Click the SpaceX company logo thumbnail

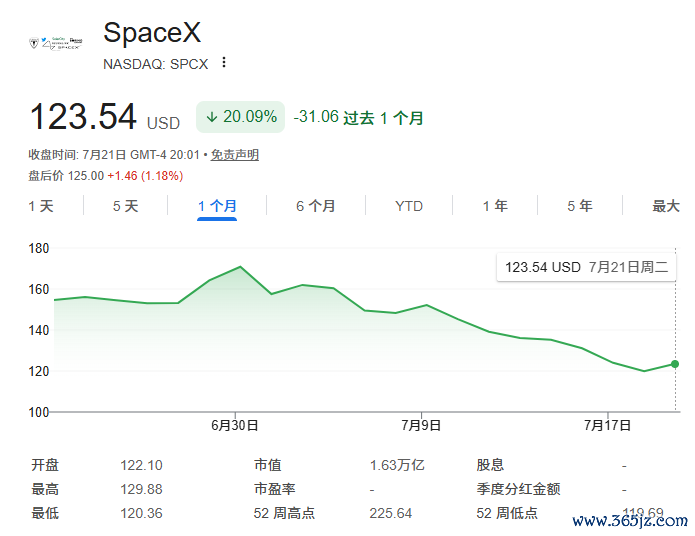(x=56, y=43)
